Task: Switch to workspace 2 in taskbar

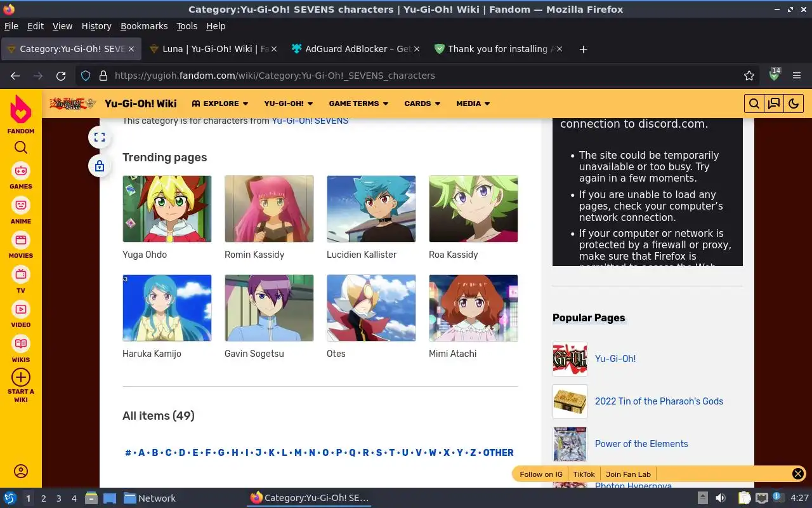Action: point(44,498)
